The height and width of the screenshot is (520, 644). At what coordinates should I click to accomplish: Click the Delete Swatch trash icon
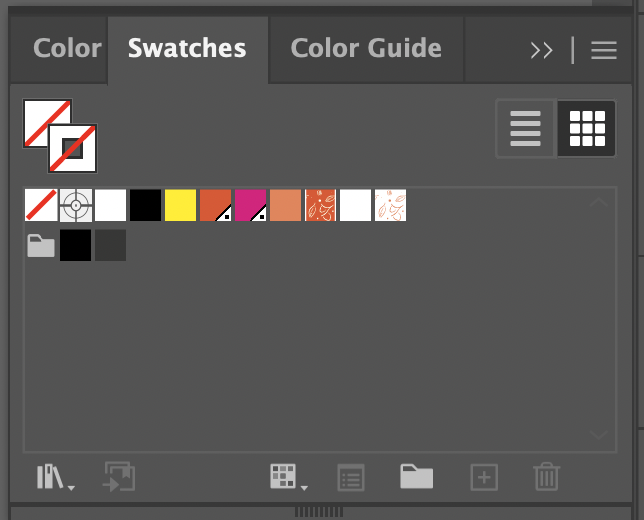(x=546, y=477)
